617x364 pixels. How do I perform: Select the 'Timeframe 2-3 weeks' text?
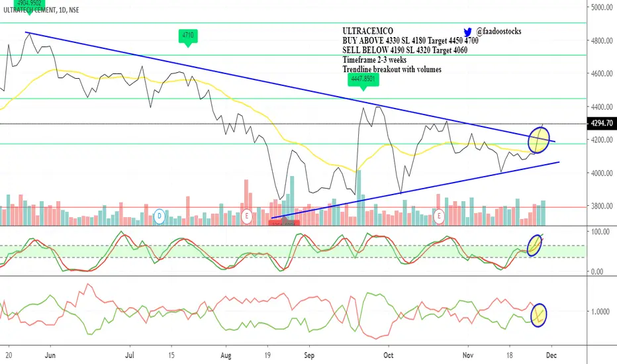[x=374, y=60]
